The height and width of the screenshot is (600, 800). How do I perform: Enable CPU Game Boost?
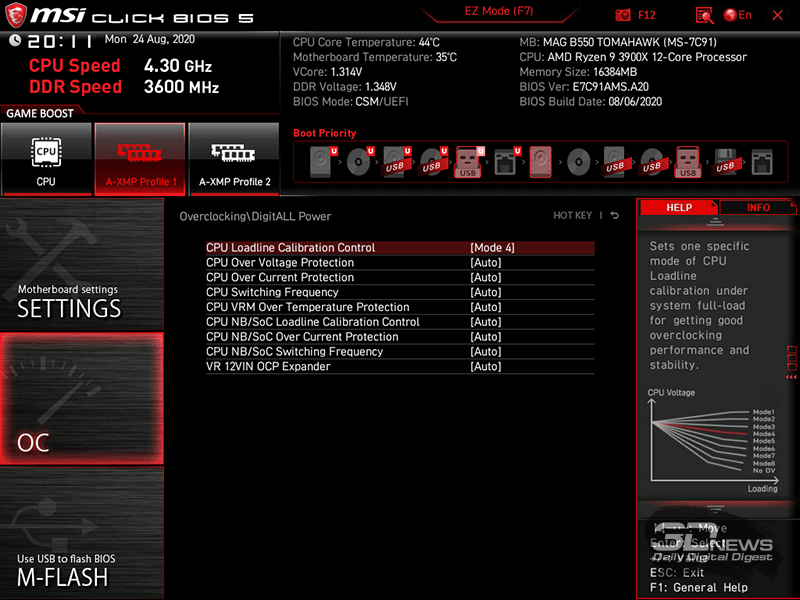point(46,159)
